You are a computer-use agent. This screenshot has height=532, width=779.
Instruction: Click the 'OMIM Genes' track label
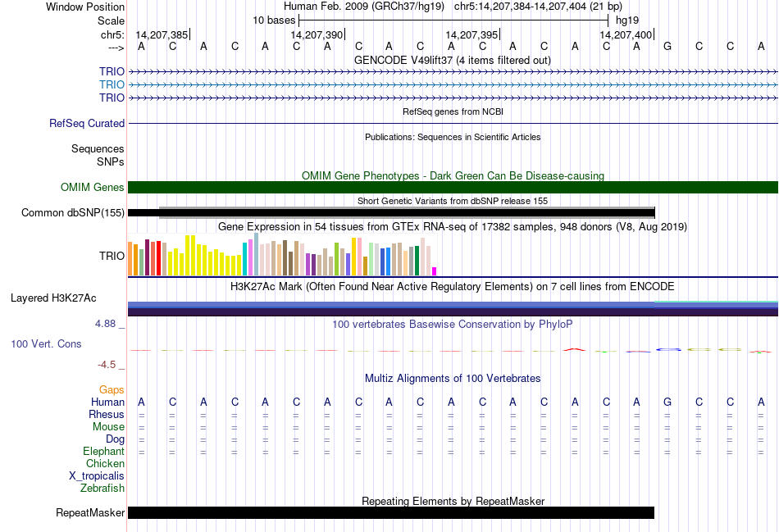[92, 187]
